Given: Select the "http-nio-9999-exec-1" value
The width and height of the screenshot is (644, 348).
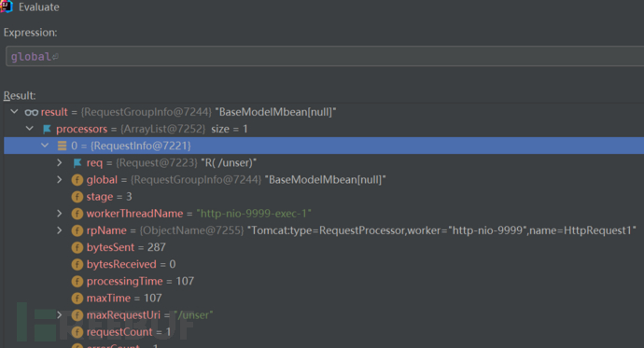Looking at the screenshot, I should [254, 214].
